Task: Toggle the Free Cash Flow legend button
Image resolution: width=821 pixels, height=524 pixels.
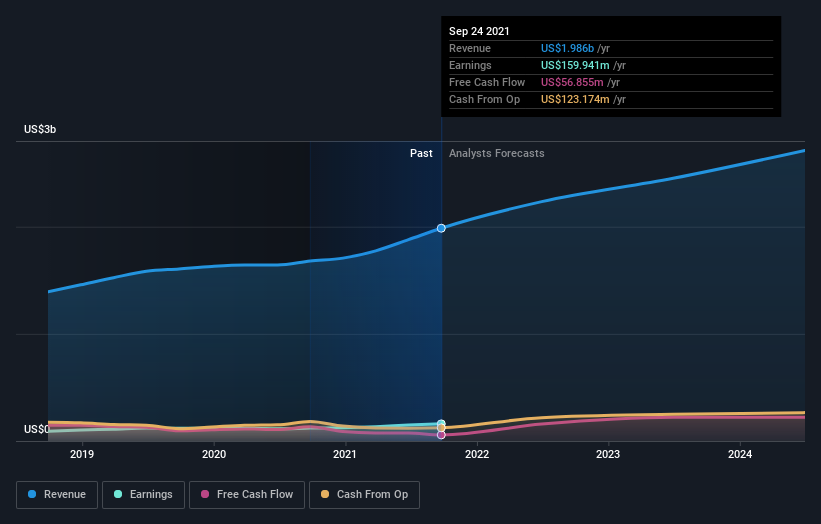Action: click(247, 495)
